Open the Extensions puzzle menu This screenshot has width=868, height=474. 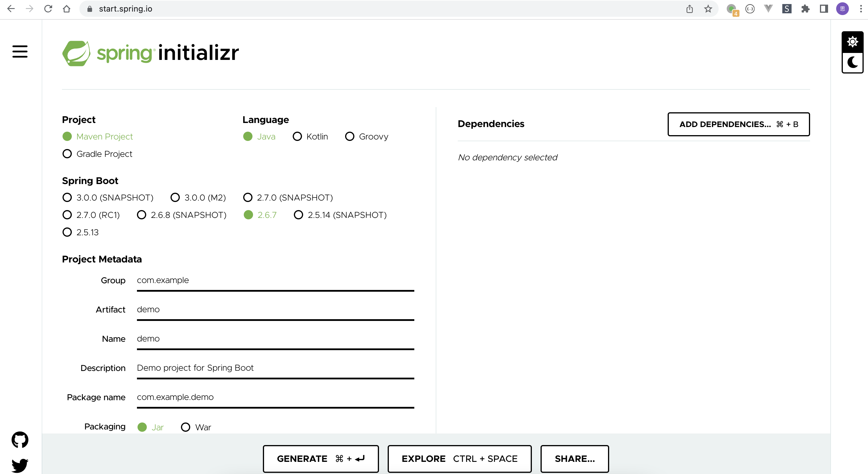point(805,9)
